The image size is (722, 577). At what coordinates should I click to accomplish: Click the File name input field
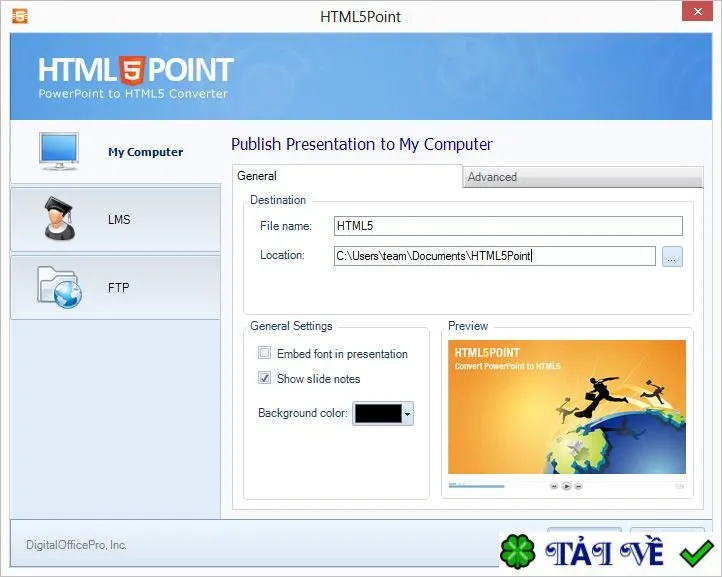point(508,226)
